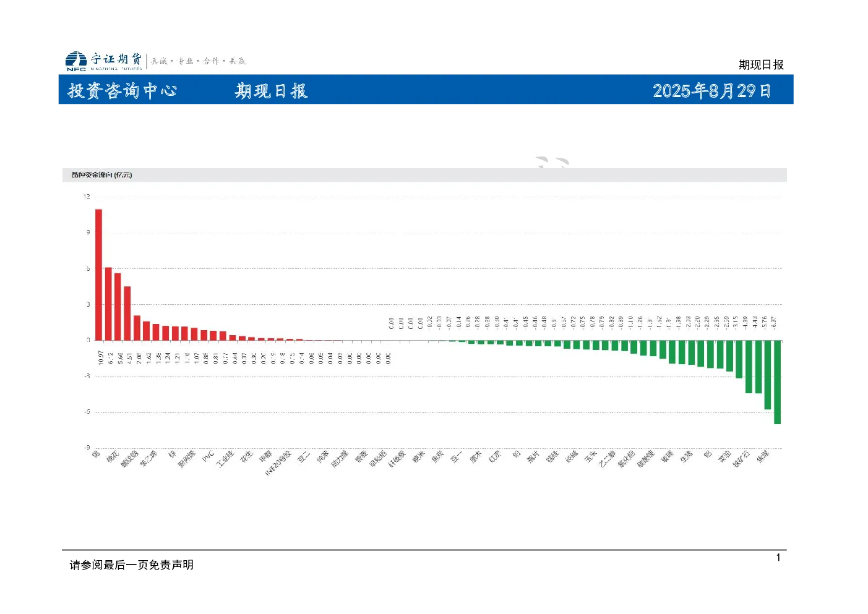Click the date 2025年8月29日
868x614 pixels.
711,91
